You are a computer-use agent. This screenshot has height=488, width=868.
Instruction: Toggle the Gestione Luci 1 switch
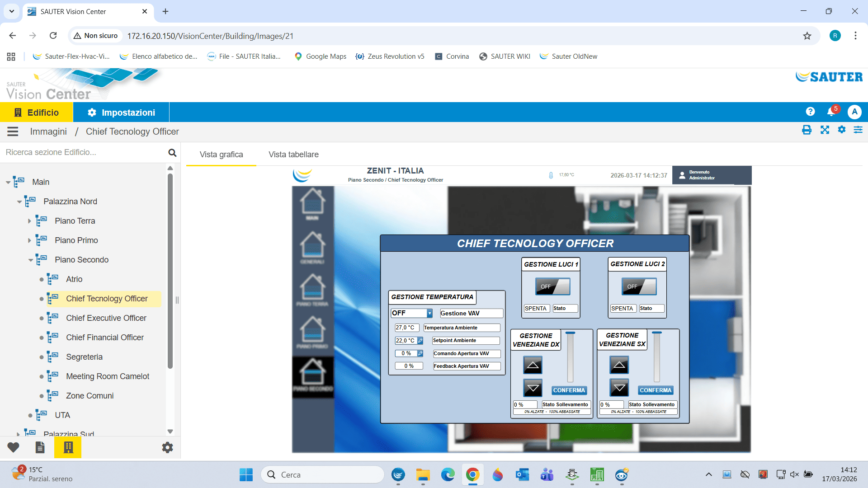point(552,286)
